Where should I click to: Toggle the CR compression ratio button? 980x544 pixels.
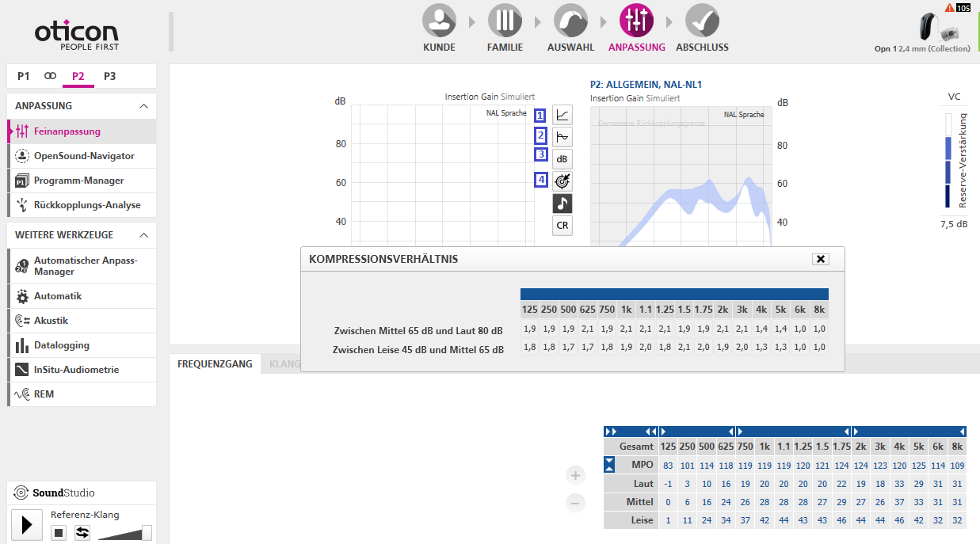pos(562,226)
